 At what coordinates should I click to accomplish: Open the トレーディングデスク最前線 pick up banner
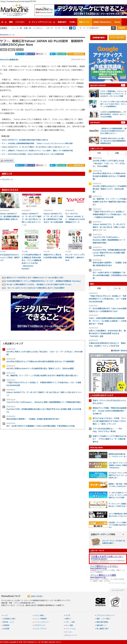[x=98, y=455]
